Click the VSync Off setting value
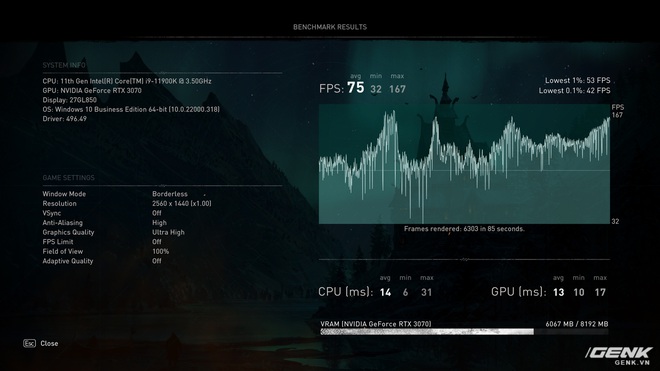Screen dimensions: 660x371 click(x=157, y=213)
